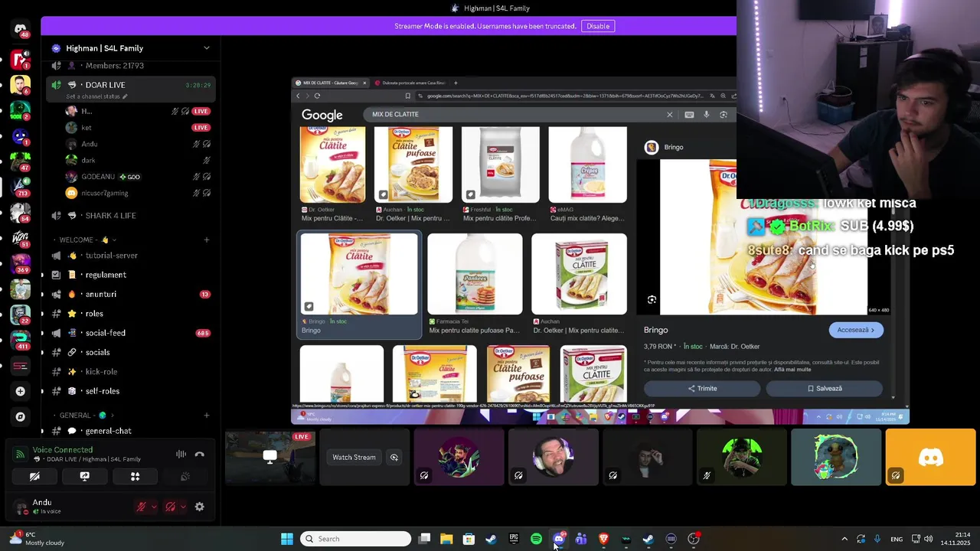The height and width of the screenshot is (551, 980).
Task: Click Trimite share button in stream
Action: pos(702,389)
